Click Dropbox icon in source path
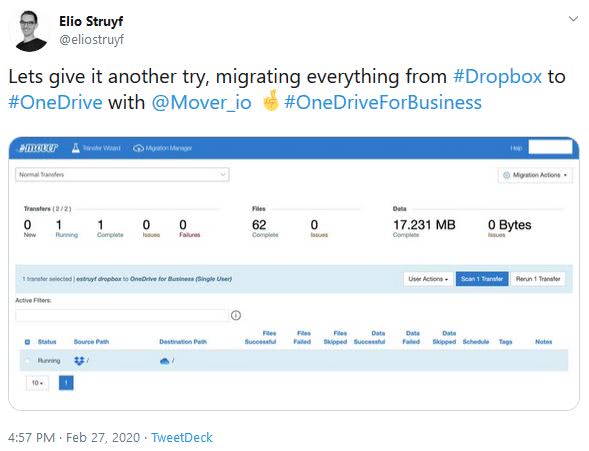 pyautogui.click(x=79, y=361)
